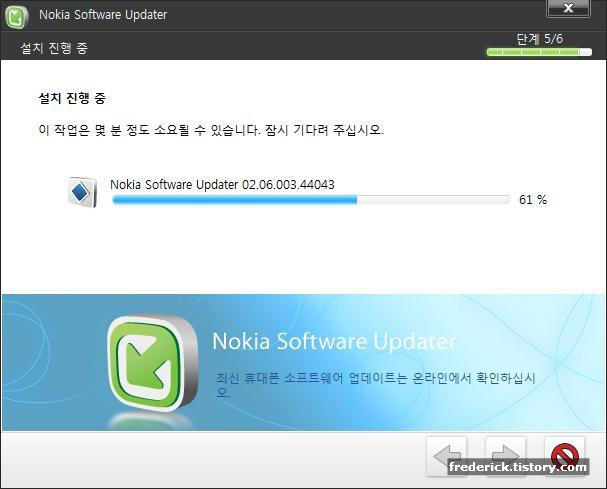Click the banner Nokia Software Updater title

click(334, 341)
